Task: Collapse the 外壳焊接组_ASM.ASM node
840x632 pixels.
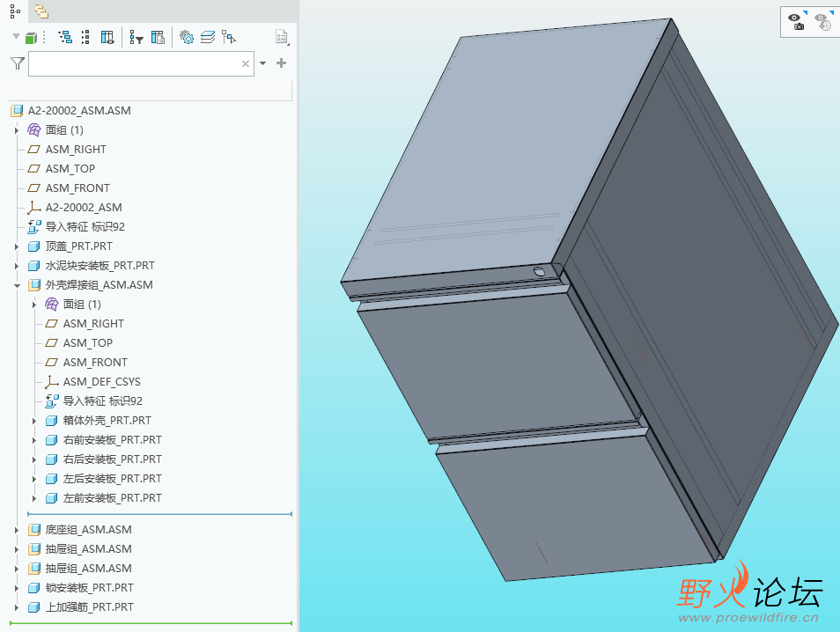Action: [x=17, y=285]
